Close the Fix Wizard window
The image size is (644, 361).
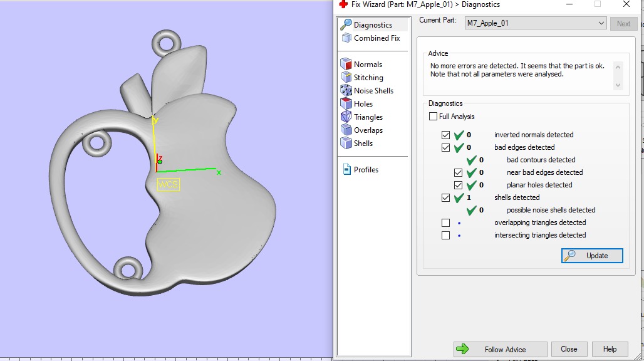pos(626,4)
